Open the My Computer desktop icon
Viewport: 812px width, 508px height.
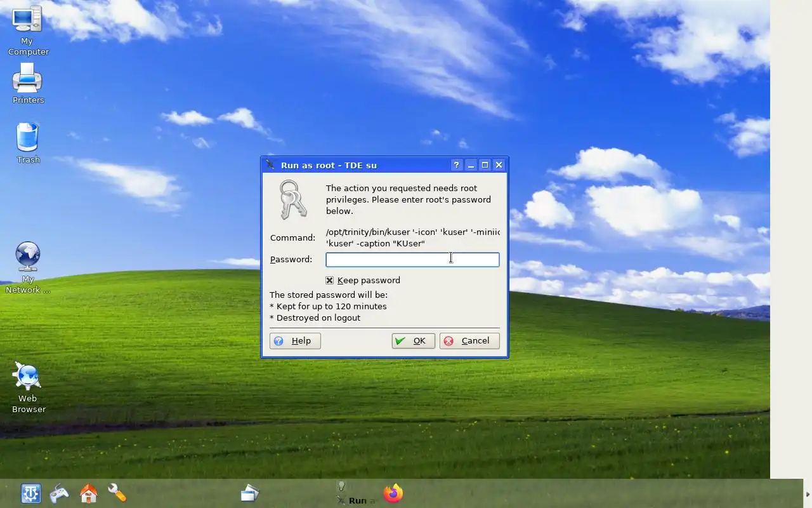click(x=27, y=30)
